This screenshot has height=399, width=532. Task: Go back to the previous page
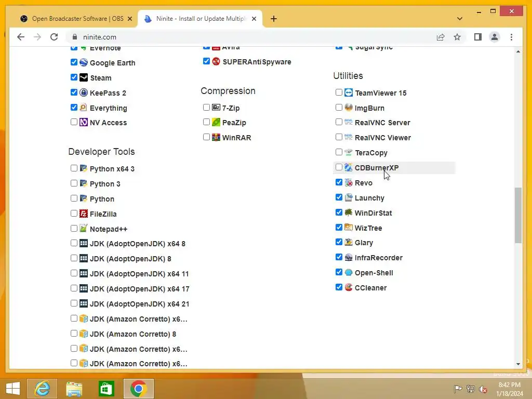(x=21, y=37)
